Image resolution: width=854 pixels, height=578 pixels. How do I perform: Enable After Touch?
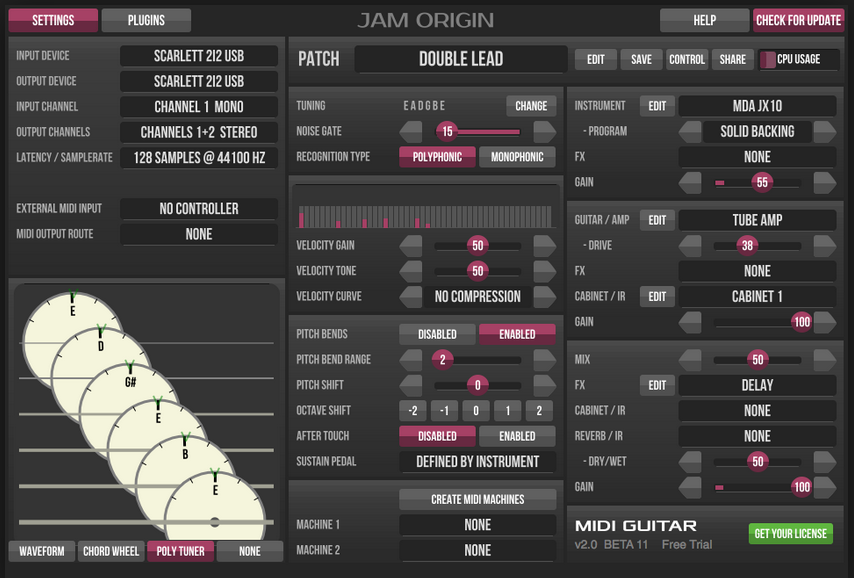pos(517,436)
